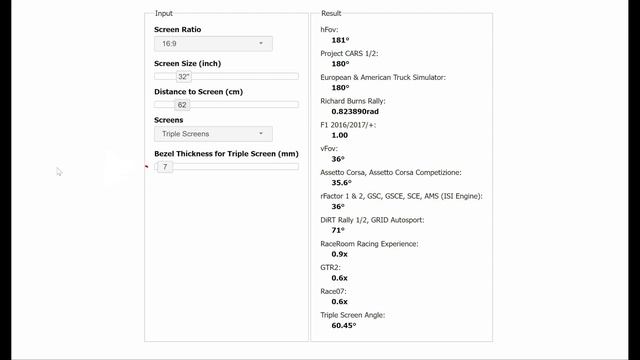
Task: Click the Distance to Screen (cm) label
Action: [x=198, y=92]
